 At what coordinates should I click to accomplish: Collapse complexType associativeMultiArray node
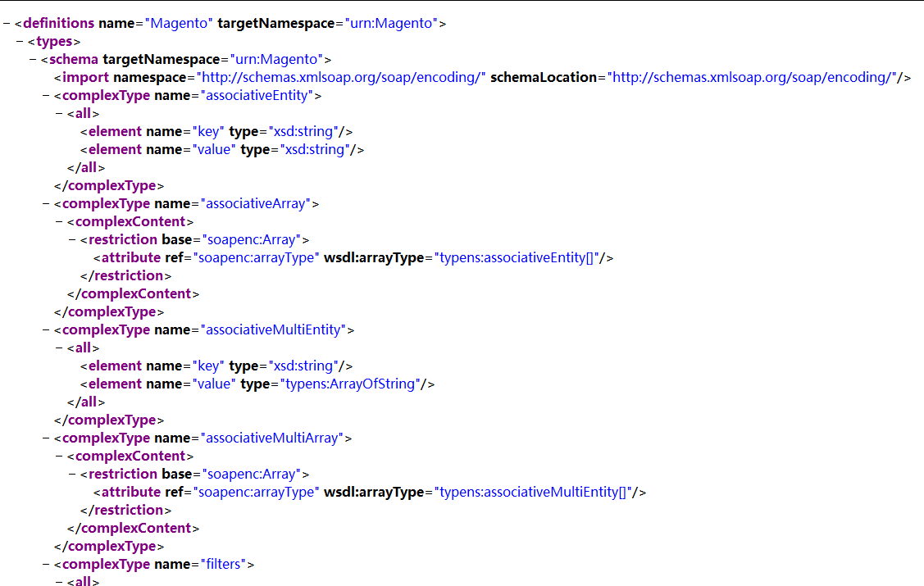[46, 438]
